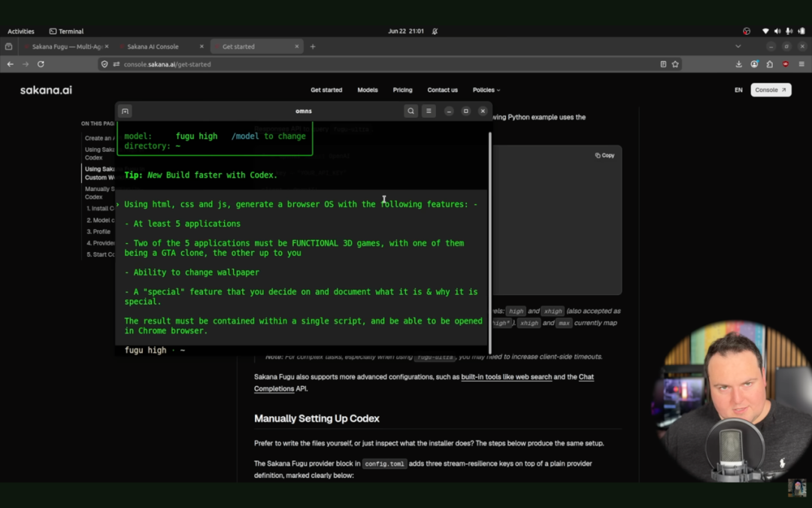The width and height of the screenshot is (812, 508).
Task: Jump to 3. Profile sidebar entry
Action: [x=98, y=232]
